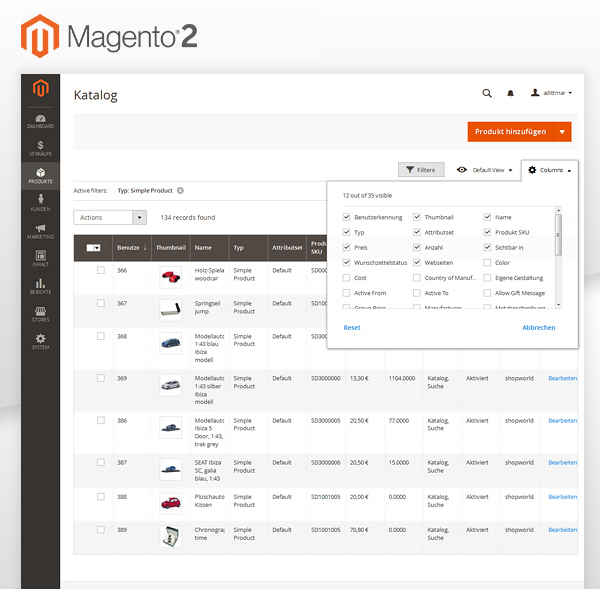Click the SKU cell SD3000005
Screen dimensions: 600x589
tap(326, 421)
